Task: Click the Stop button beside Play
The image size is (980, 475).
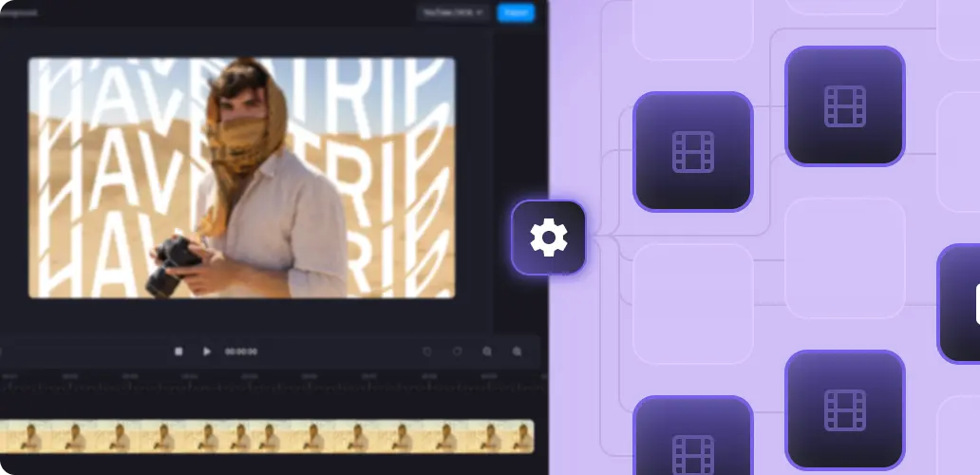Action: (179, 351)
